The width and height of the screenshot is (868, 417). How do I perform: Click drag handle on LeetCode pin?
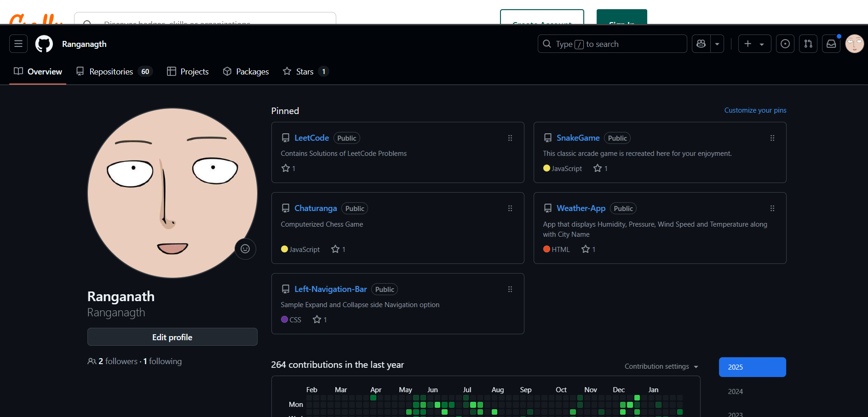(510, 138)
